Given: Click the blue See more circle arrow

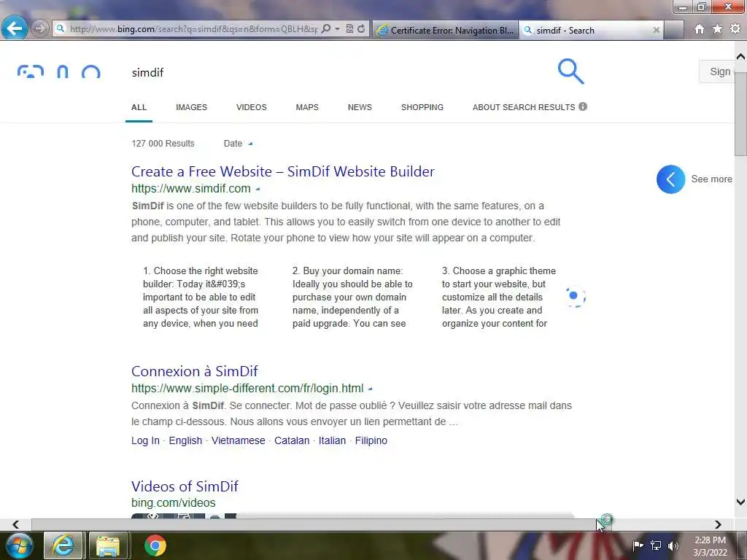Looking at the screenshot, I should (670, 179).
